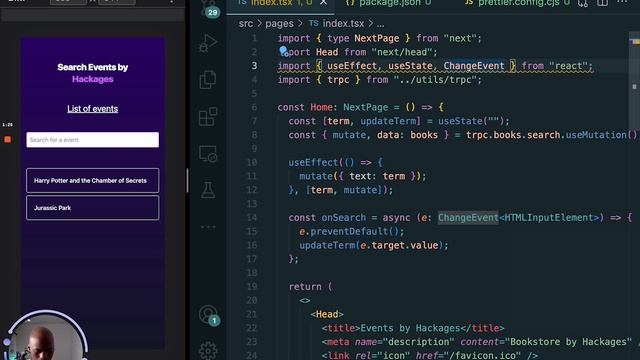
Task: Click the useEffect call on line 10
Action: click(313, 162)
